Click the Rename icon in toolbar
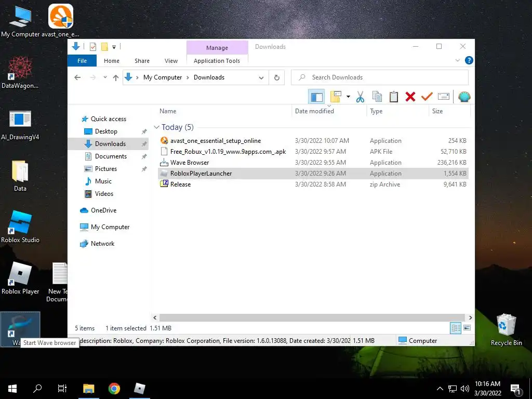The height and width of the screenshot is (399, 532). [x=444, y=97]
